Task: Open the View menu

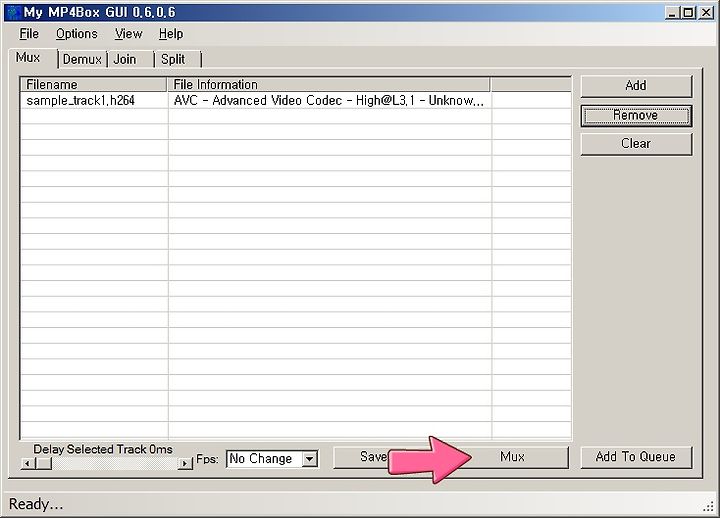Action: click(129, 34)
